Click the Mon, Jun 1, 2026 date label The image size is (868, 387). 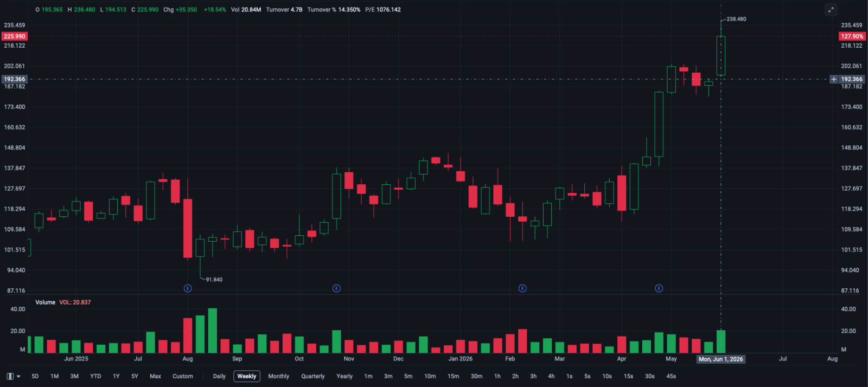coord(721,359)
